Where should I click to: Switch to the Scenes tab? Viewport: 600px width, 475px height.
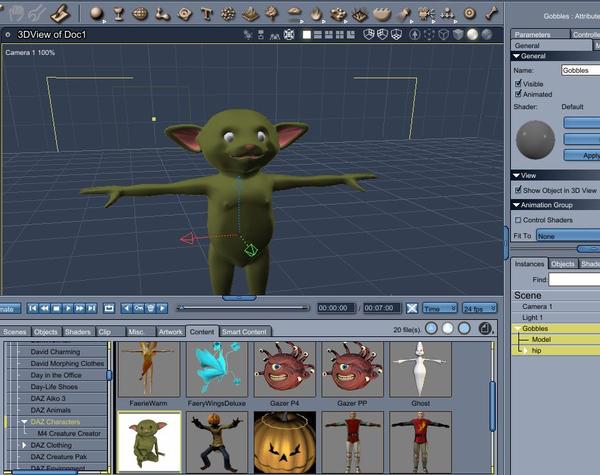15,332
